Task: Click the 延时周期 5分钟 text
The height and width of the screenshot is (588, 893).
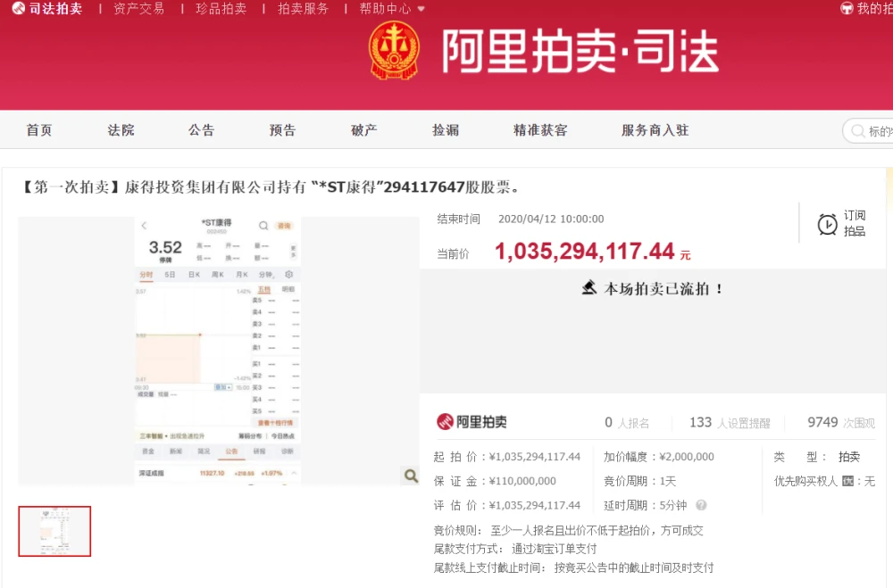Action: 646,505
